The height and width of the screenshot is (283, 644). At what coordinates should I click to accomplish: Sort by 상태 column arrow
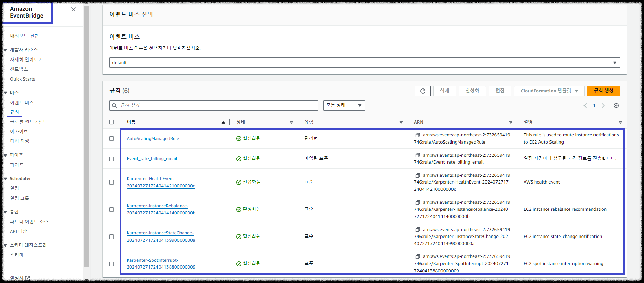[x=291, y=122]
